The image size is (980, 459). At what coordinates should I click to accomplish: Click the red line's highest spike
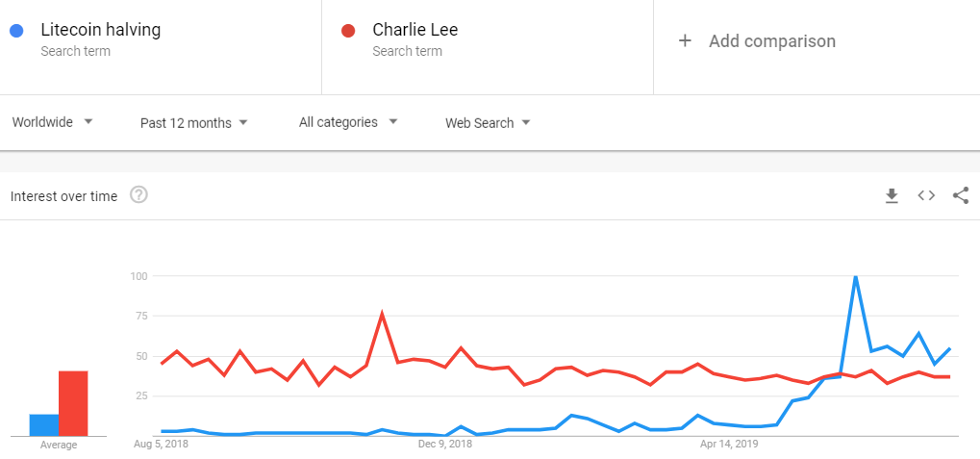[382, 315]
